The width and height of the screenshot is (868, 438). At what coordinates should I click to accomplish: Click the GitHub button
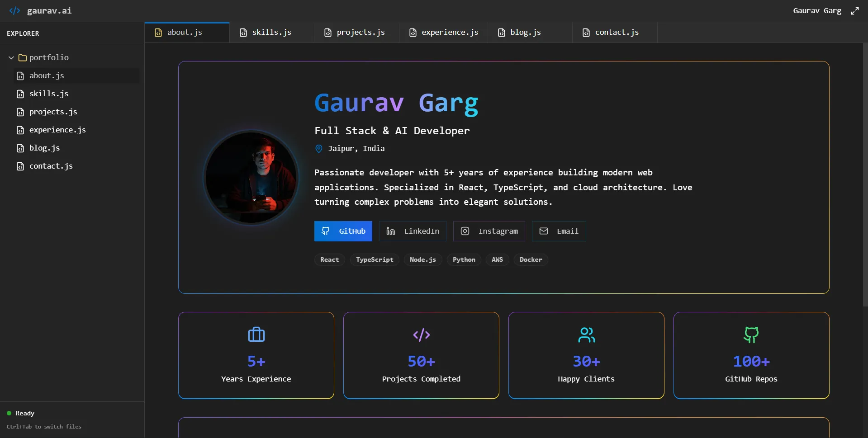(343, 231)
